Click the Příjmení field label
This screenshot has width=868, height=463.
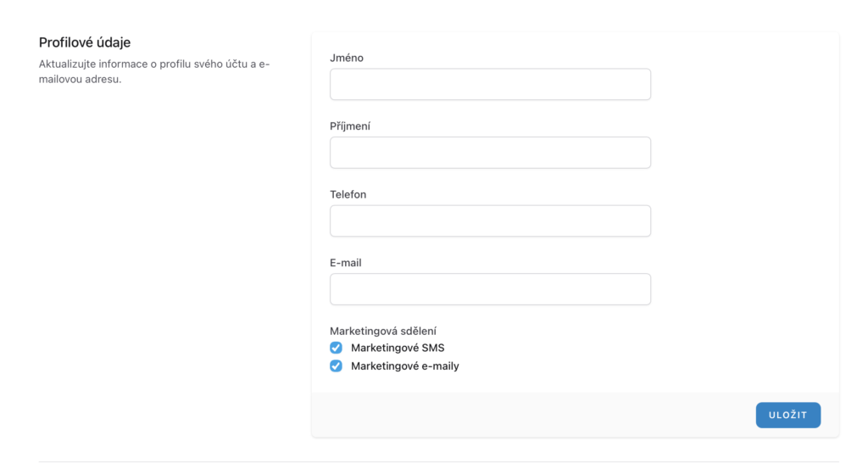350,126
